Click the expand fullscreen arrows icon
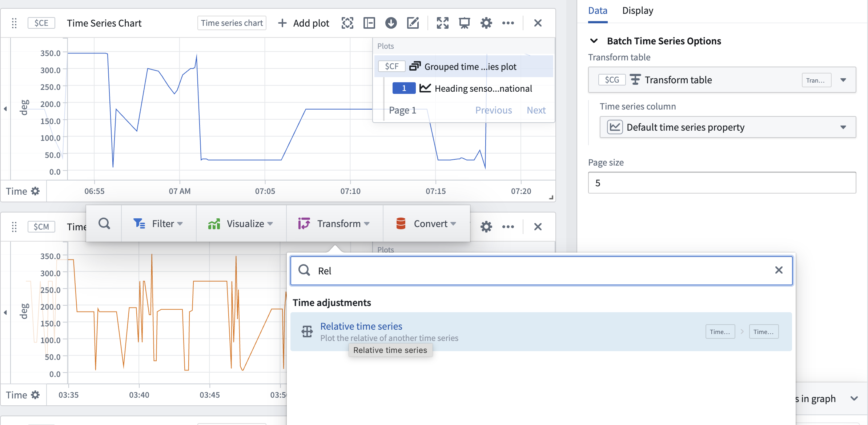This screenshot has width=868, height=425. pos(443,23)
